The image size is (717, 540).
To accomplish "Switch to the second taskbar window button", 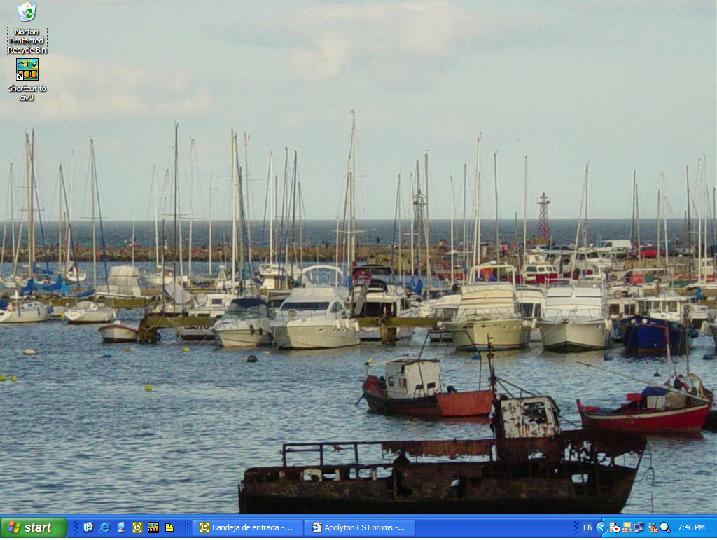I will 358,527.
